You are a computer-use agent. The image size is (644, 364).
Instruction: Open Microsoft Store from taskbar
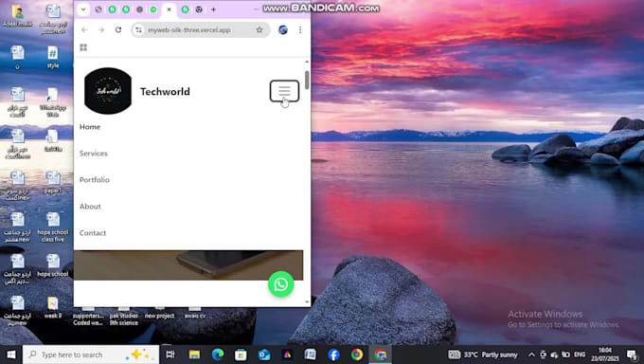click(241, 355)
